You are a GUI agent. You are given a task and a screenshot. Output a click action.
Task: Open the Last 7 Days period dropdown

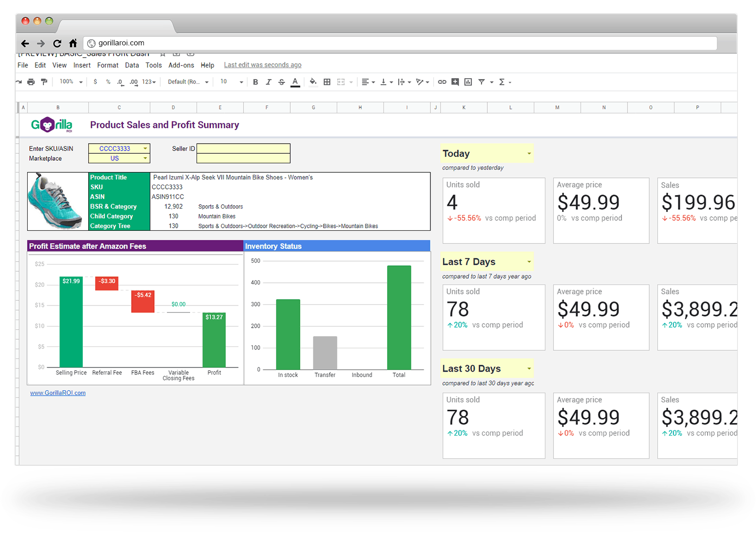coord(528,262)
